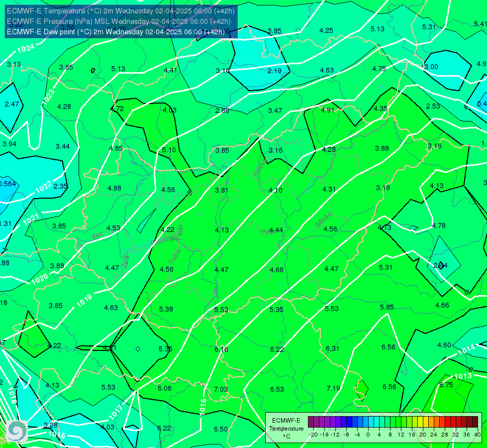487x448 pixels.
Task: Click the 7.03 temperature value
Action: [x=221, y=389]
